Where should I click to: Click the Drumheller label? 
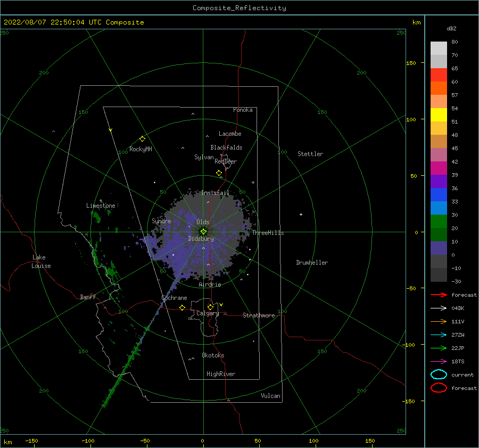(x=312, y=263)
